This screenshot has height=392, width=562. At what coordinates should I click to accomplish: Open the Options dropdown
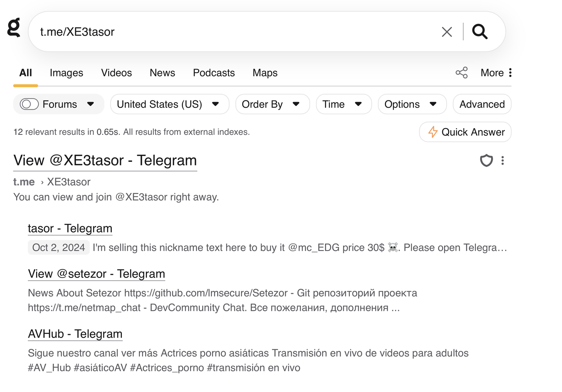coord(412,104)
